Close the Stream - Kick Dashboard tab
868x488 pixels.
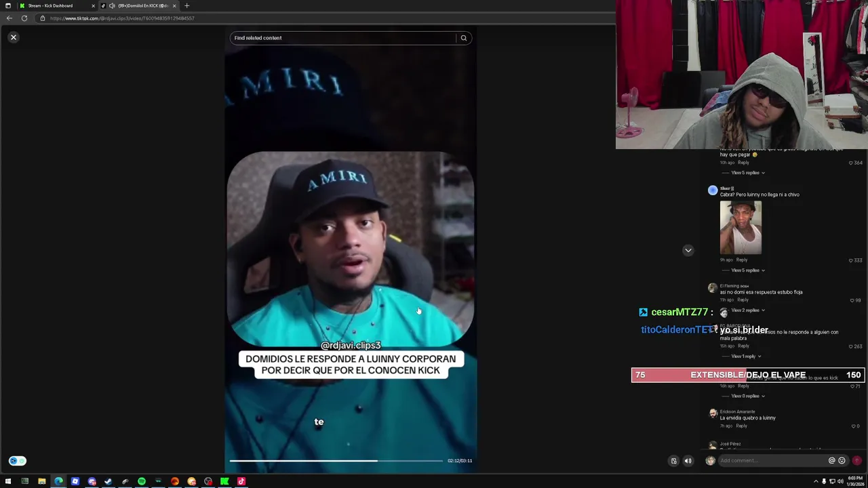(x=93, y=5)
